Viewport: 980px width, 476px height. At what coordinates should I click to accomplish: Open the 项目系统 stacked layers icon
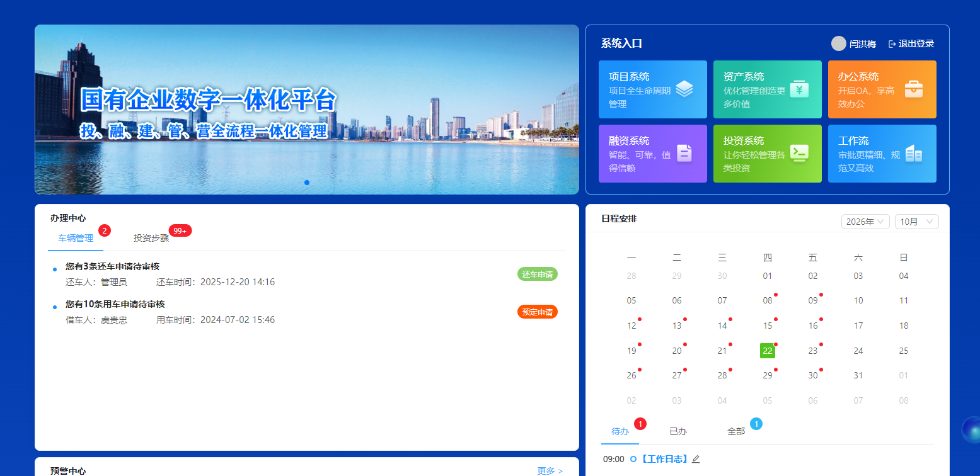coord(684,89)
